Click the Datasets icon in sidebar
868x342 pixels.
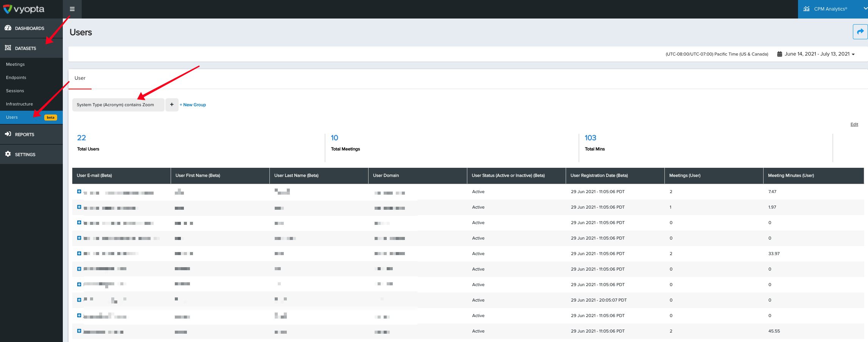pyautogui.click(x=8, y=48)
